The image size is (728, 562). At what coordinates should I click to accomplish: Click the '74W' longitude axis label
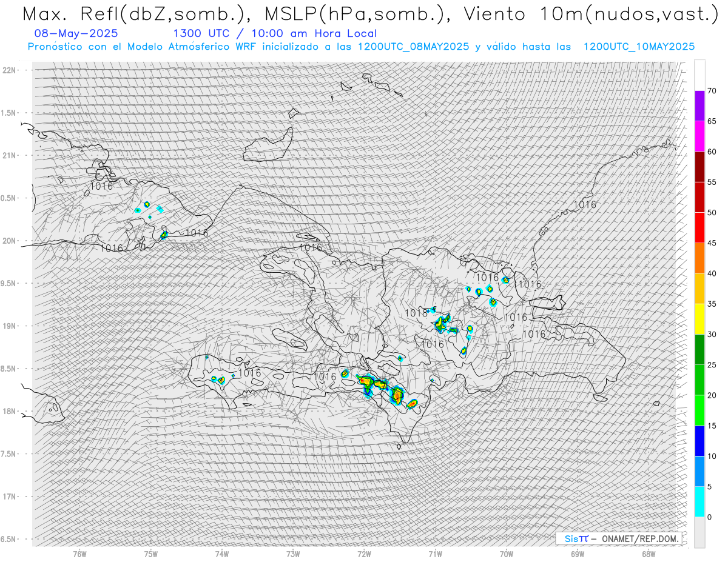(222, 554)
